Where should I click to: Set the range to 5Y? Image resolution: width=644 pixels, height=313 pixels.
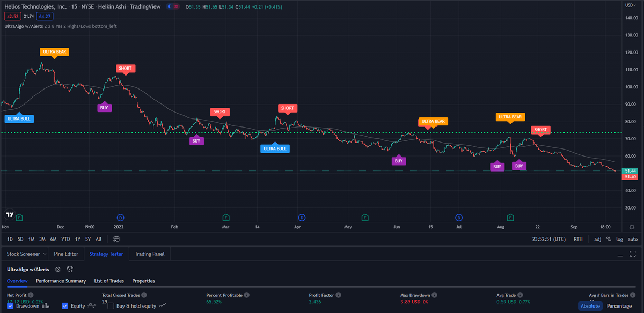click(x=88, y=239)
